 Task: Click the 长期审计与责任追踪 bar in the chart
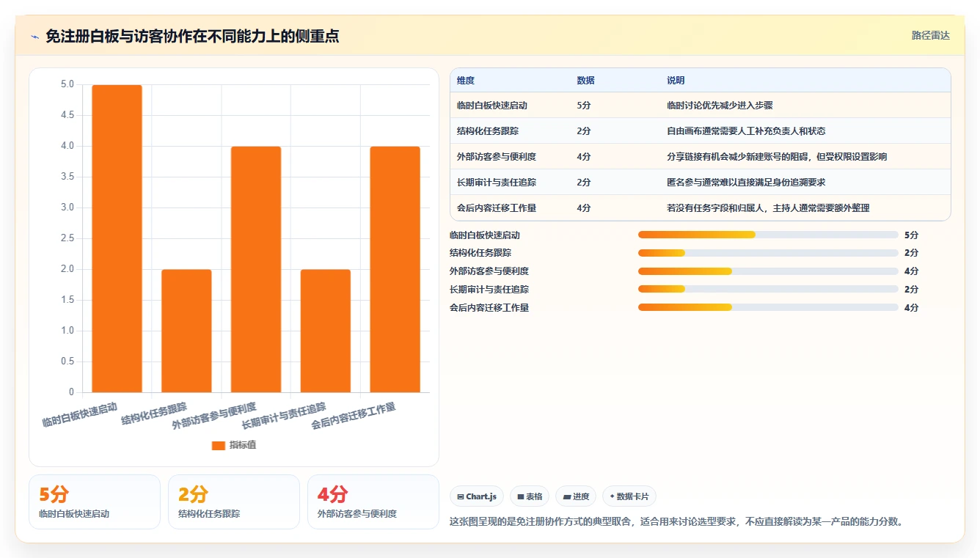tap(326, 331)
